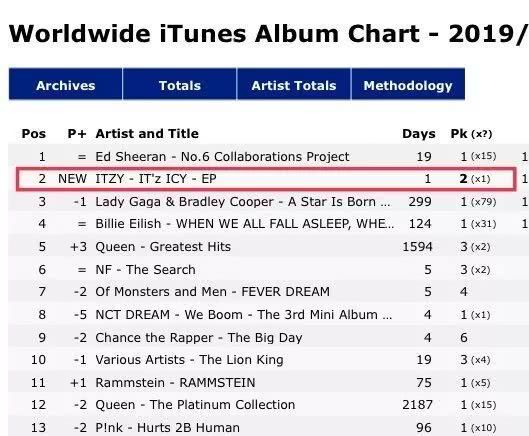
Task: Select the NCT DREAM - We Boom entry
Action: tap(244, 315)
